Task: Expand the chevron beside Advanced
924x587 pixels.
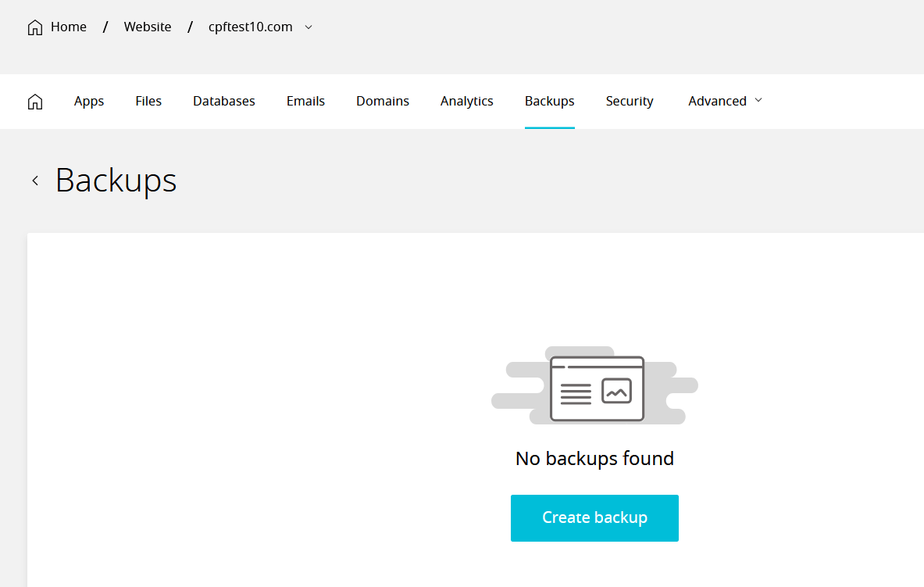Action: click(x=758, y=100)
